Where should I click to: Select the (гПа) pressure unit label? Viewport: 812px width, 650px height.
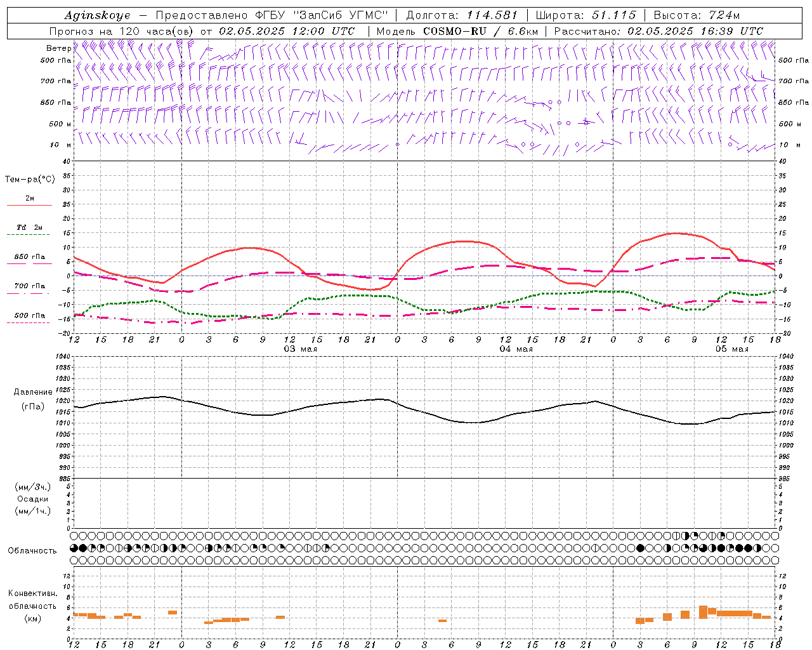[33, 407]
